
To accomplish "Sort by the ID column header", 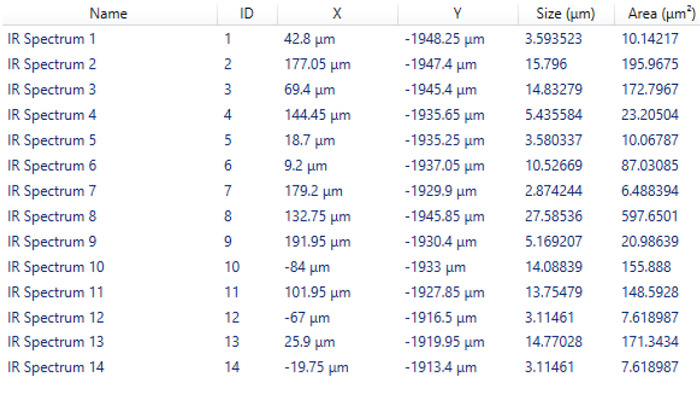I will pos(247,13).
